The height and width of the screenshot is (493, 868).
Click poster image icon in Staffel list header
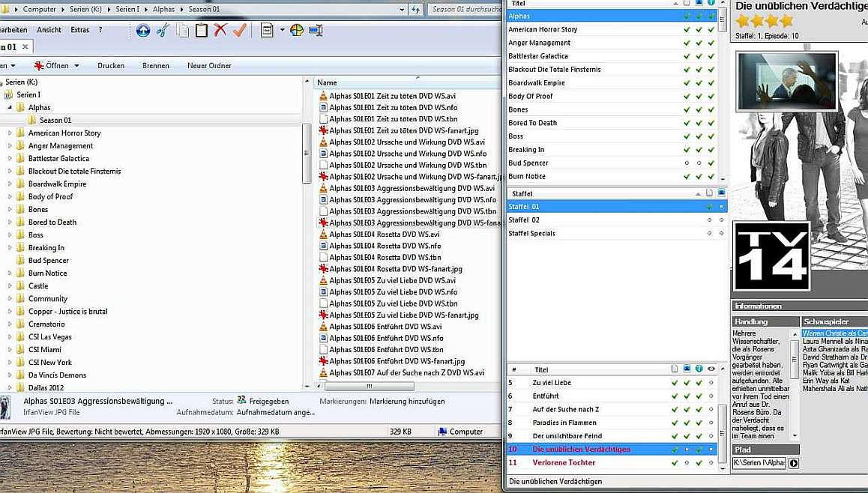pos(721,193)
